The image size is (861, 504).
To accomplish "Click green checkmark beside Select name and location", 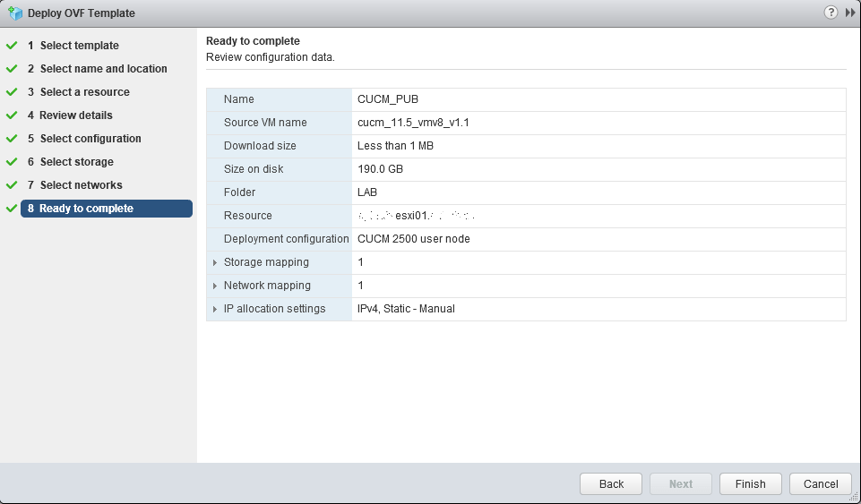I will [x=12, y=69].
